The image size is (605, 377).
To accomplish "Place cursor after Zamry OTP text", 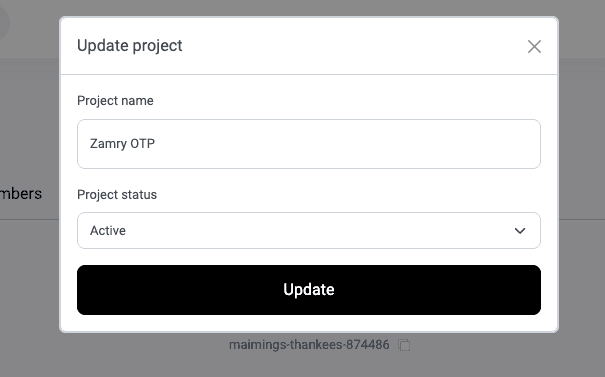I will click(155, 144).
